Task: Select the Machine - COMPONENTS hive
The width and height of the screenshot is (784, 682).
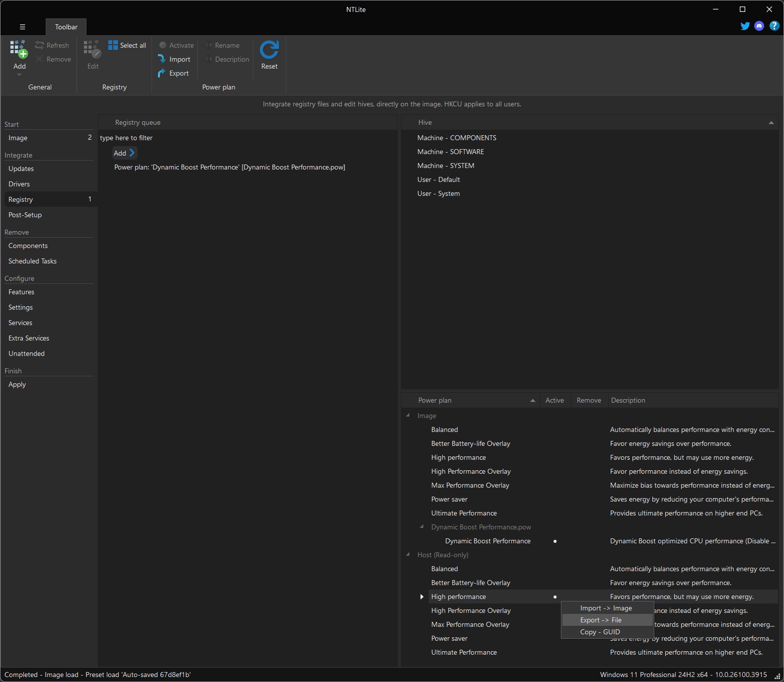Action: coord(457,138)
